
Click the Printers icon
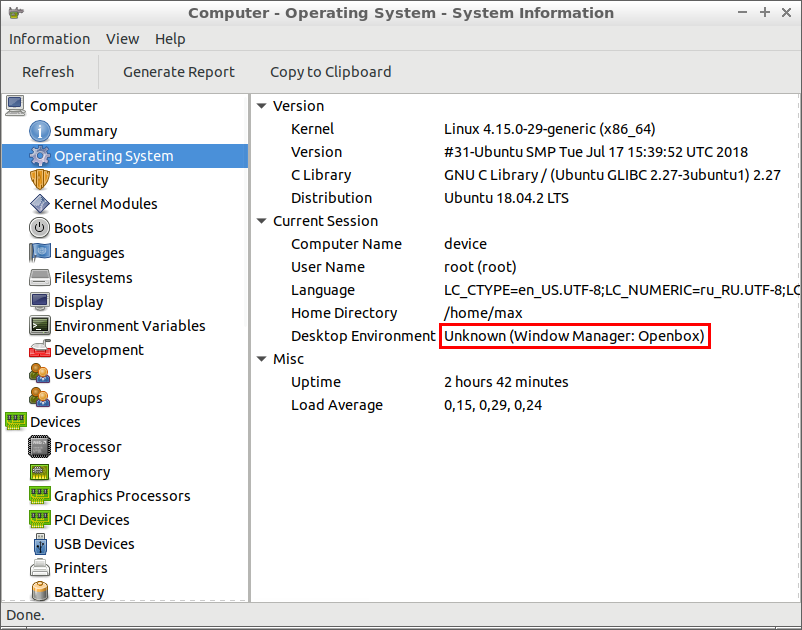39,568
